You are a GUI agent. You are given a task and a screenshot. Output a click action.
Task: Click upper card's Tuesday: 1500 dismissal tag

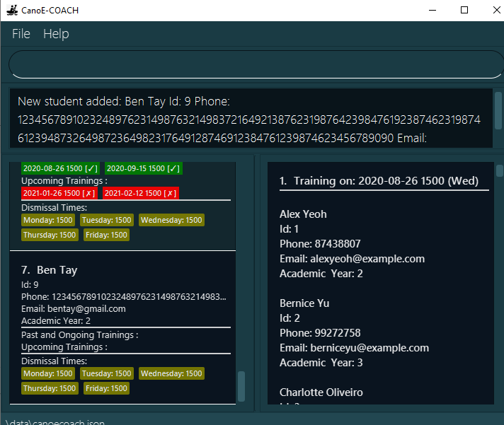pyautogui.click(x=106, y=220)
